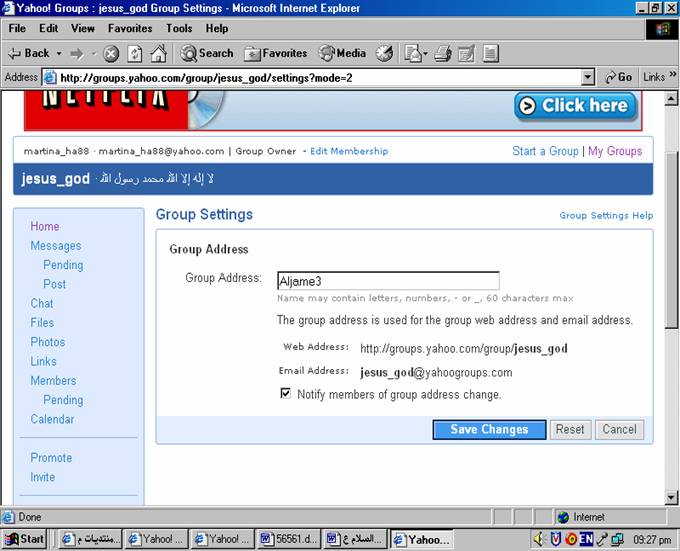Go back with the Back arrow button
The height and width of the screenshot is (551, 680).
(x=29, y=53)
